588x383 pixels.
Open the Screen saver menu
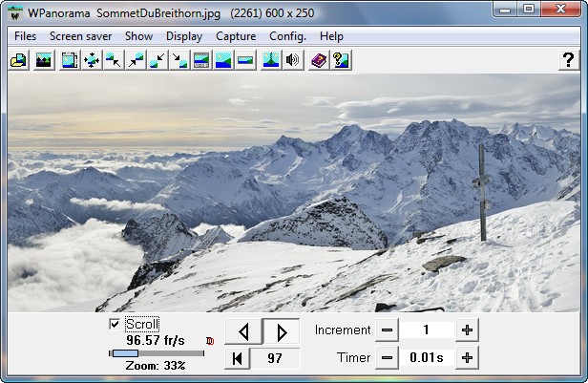80,36
